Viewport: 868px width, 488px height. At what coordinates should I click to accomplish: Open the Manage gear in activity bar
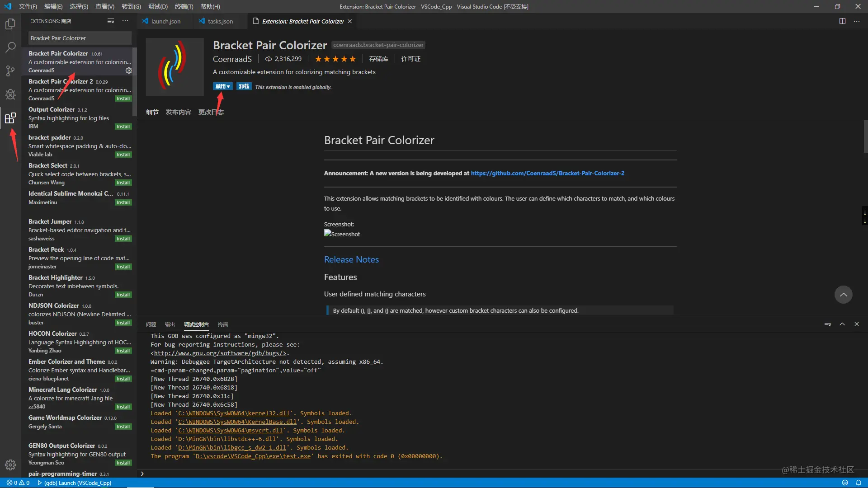tap(10, 465)
